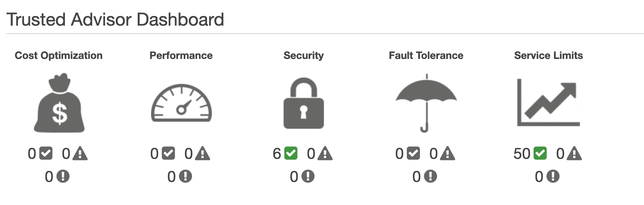Click exclamation circle under Performance

point(185,176)
